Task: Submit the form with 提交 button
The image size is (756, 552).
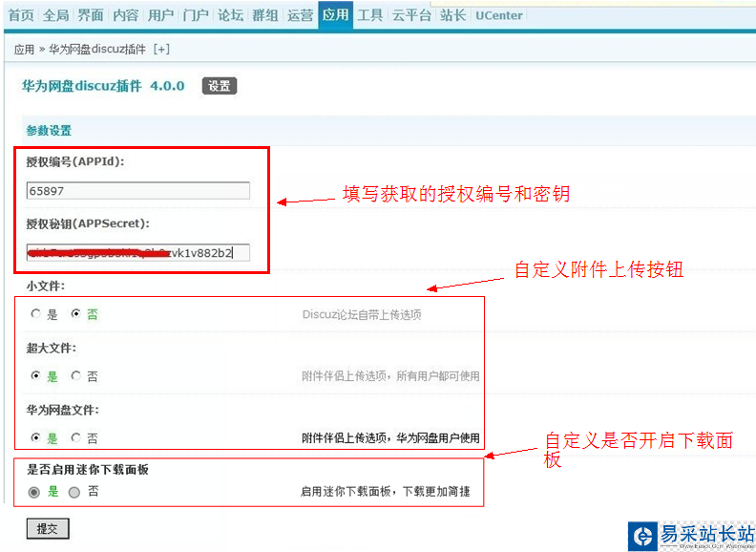Action: (x=48, y=529)
